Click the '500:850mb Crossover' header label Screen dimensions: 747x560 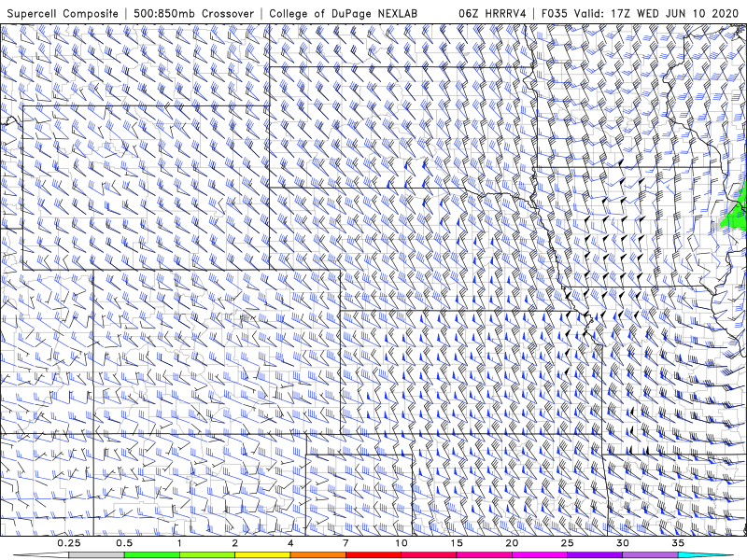tap(193, 13)
